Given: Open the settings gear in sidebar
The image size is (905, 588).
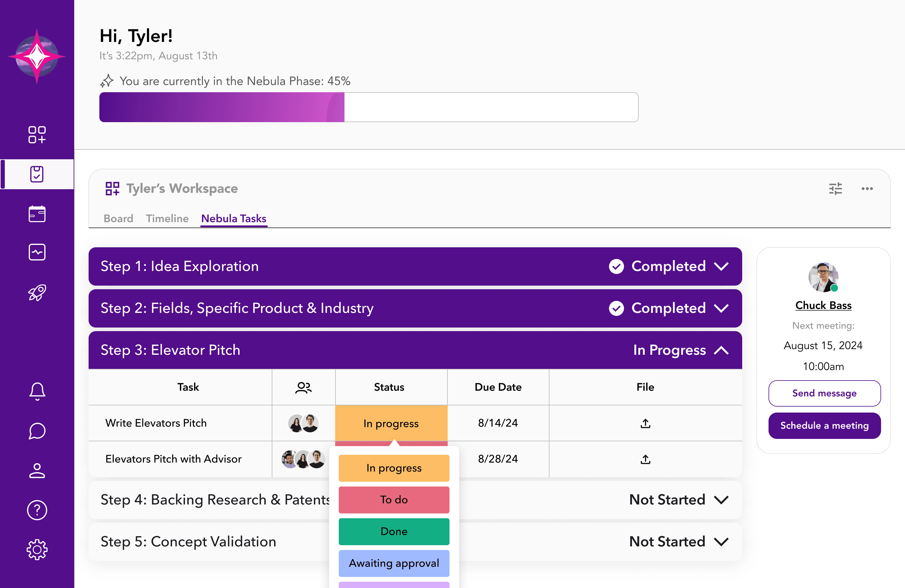Looking at the screenshot, I should [37, 550].
